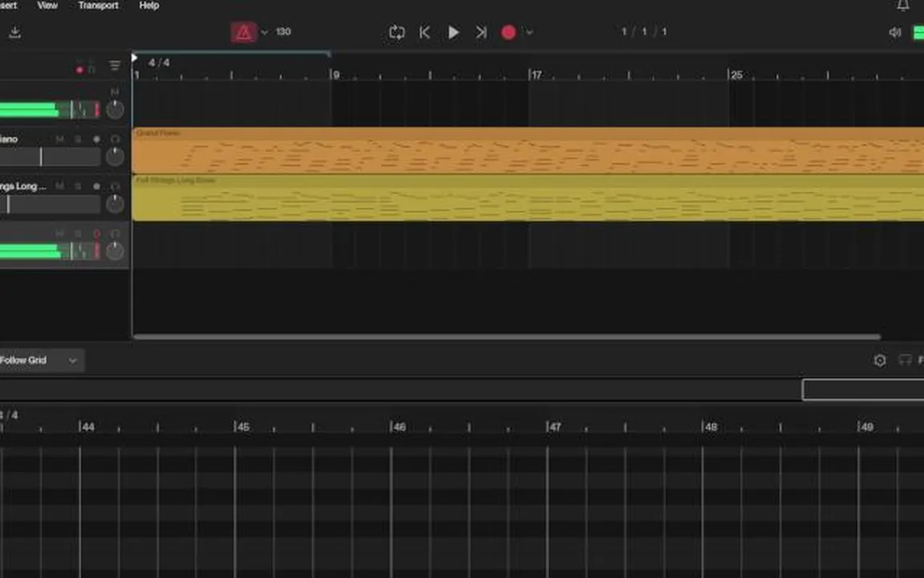Screen dimensions: 924x578
Task: Click the 130 tempo value
Action: [283, 32]
